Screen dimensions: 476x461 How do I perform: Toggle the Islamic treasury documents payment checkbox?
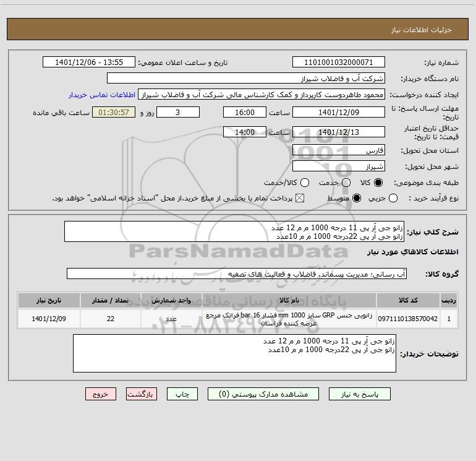click(300, 198)
